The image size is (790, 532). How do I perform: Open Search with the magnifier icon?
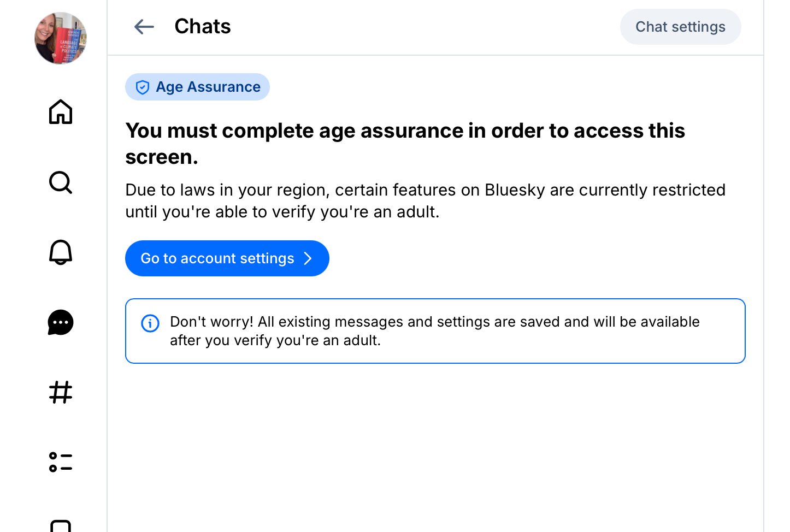[61, 182]
